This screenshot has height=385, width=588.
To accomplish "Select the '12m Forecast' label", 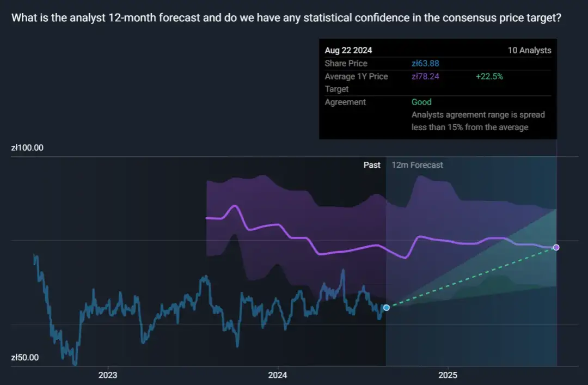I will [417, 165].
